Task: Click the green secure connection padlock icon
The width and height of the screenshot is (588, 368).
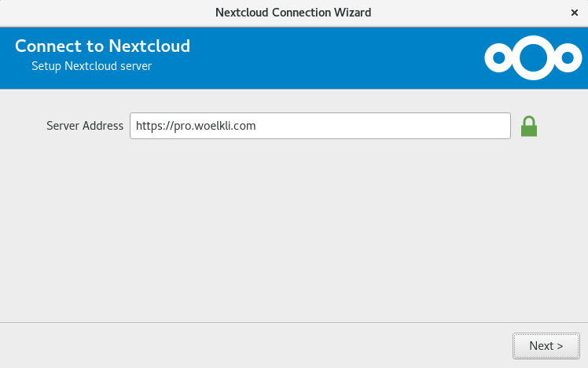Action: pos(529,127)
